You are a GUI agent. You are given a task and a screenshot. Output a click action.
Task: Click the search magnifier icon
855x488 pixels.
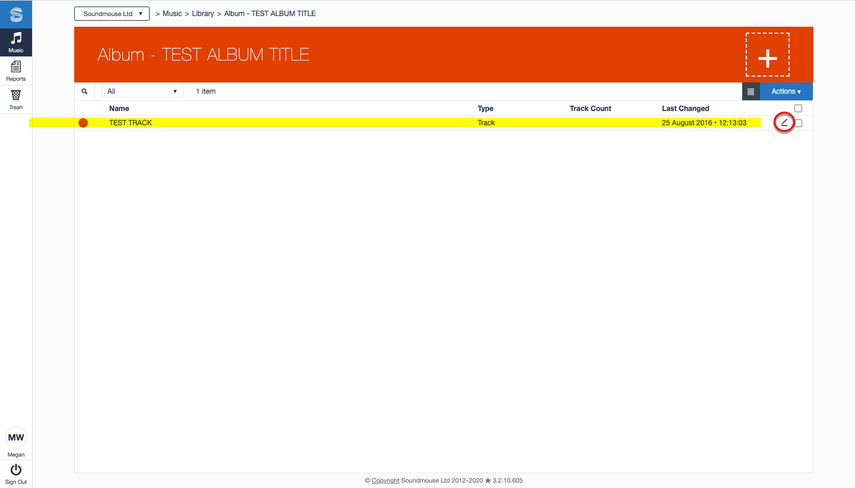[85, 91]
